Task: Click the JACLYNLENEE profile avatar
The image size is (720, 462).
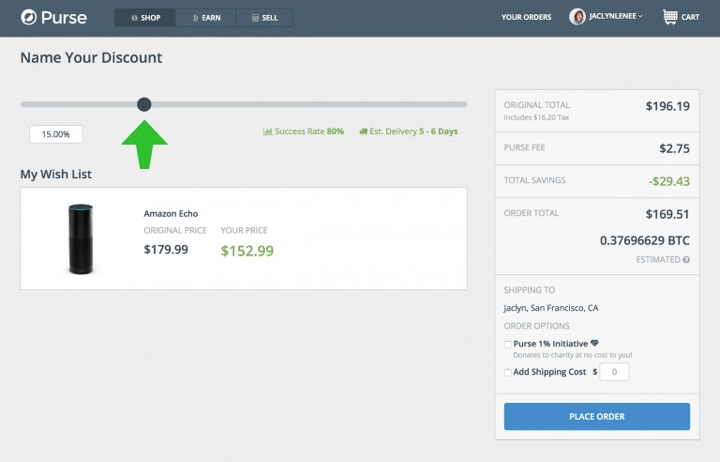Action: tap(577, 17)
